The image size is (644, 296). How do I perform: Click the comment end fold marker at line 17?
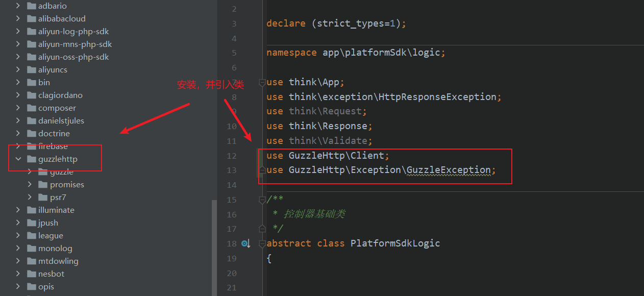(262, 228)
